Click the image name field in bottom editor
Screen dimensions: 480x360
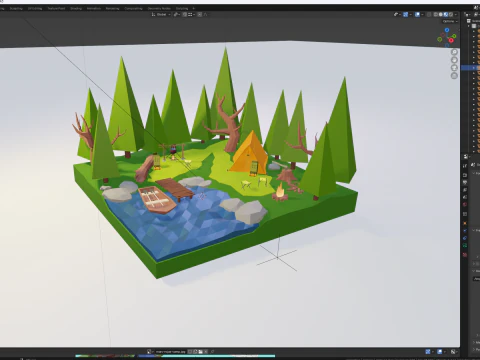pos(171,351)
